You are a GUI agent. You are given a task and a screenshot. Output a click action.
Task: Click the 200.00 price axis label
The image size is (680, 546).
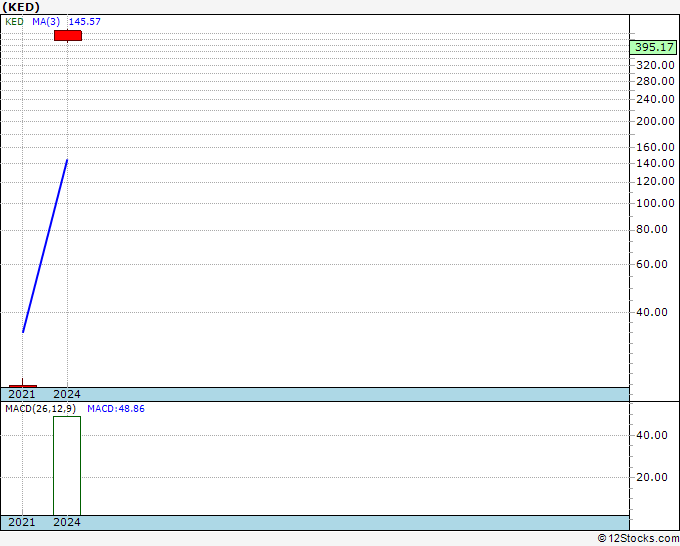click(x=655, y=121)
